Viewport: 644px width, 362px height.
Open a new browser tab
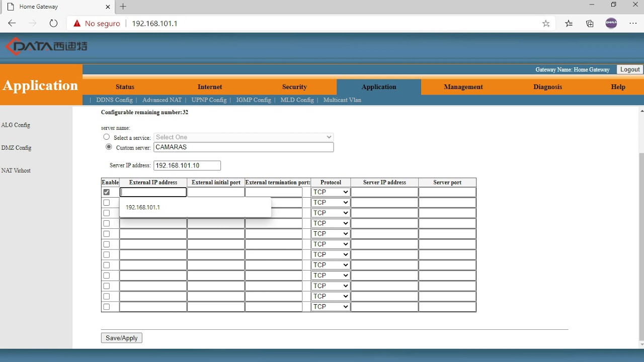(x=123, y=7)
